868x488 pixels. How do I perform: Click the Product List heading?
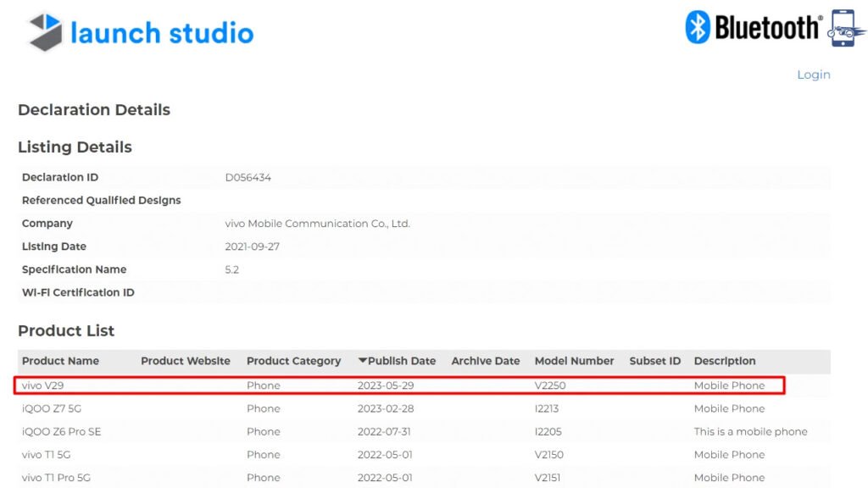[x=66, y=331]
